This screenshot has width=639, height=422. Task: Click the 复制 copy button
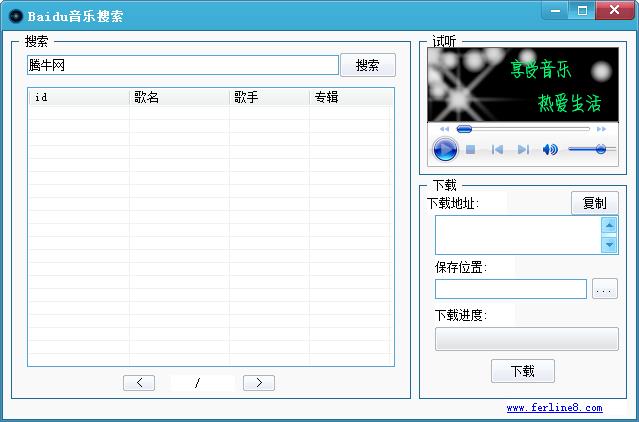594,203
